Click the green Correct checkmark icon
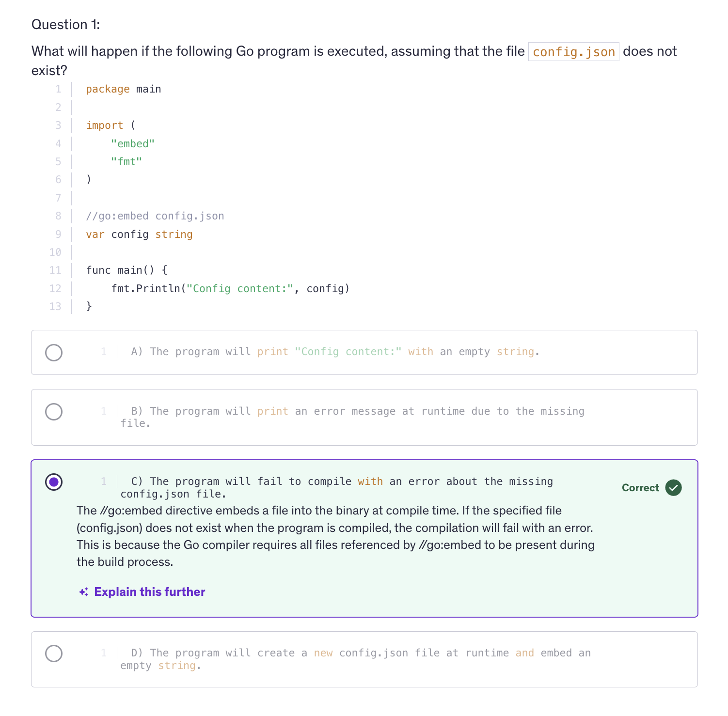 tap(673, 488)
